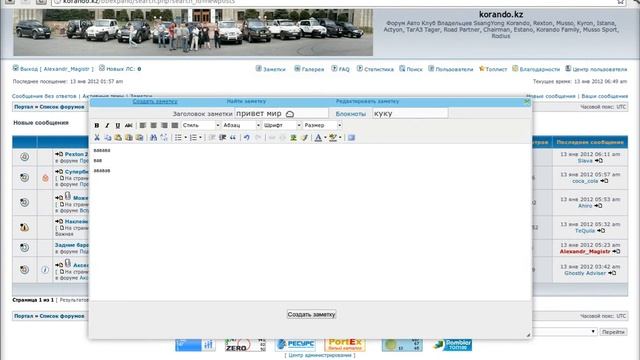Click the text color A icon
This screenshot has width=640, height=360.
click(x=318, y=138)
